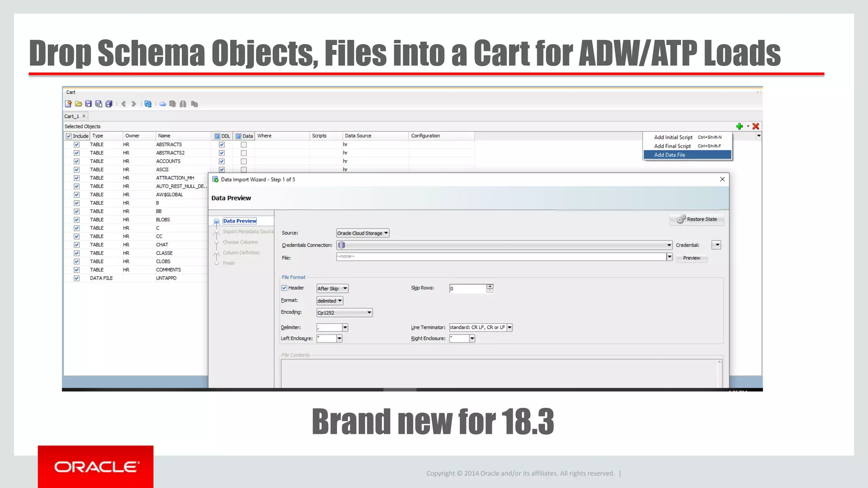This screenshot has height=488, width=868.
Task: Click the Data Preview step icon in wizard
Action: point(217,221)
